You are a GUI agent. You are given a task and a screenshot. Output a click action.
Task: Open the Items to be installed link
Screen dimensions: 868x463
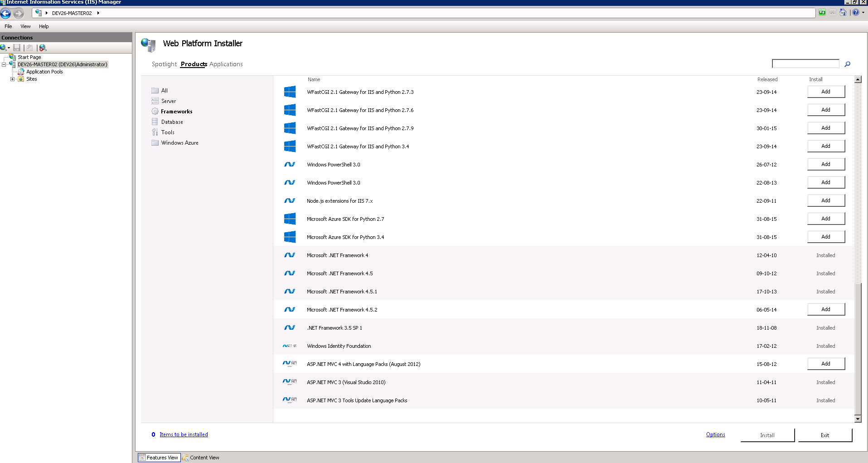184,434
